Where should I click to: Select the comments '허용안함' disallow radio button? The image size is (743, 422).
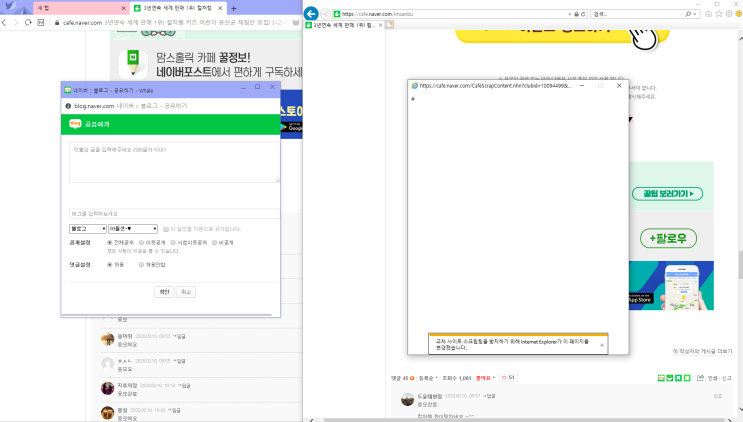pyautogui.click(x=141, y=265)
